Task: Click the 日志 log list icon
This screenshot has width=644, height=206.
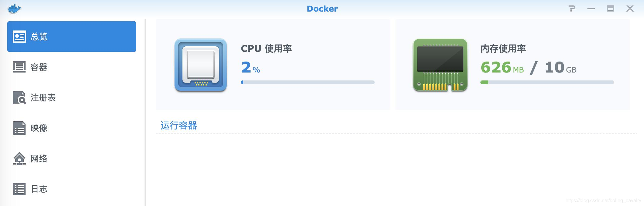Action: click(19, 189)
